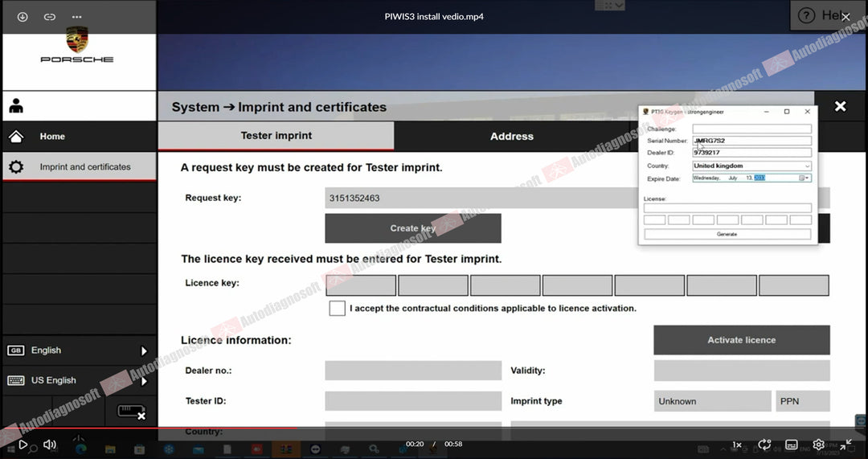This screenshot has width=868, height=459.
Task: Open Microsoft Edge from the dimmed taskbar
Action: pos(82,449)
